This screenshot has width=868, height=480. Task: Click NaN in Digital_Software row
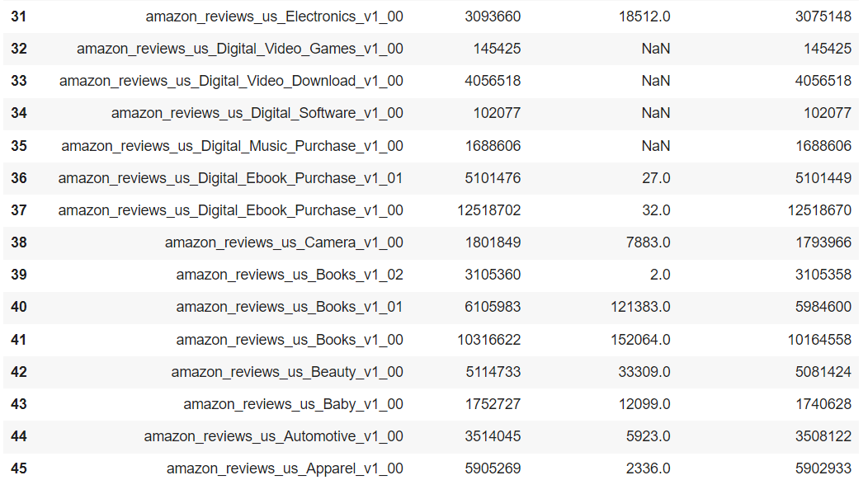(x=656, y=113)
